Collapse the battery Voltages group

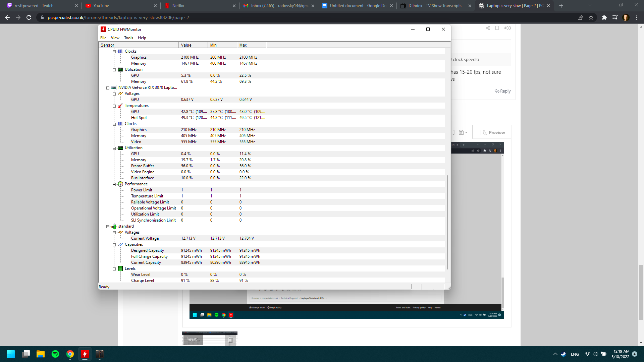point(114,233)
